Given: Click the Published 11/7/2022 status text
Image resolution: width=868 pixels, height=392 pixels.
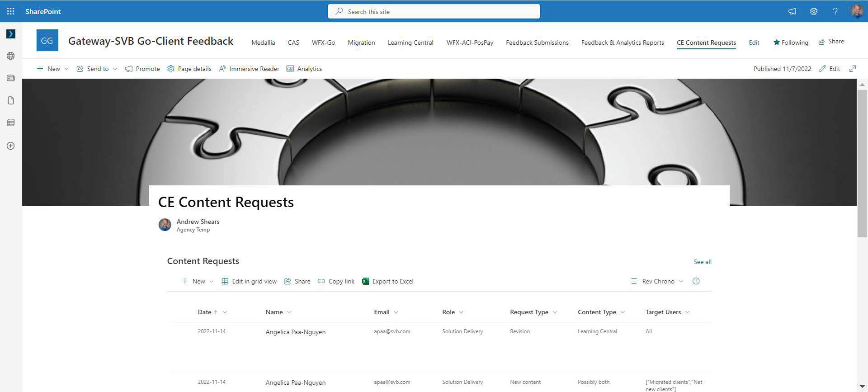Looking at the screenshot, I should click(x=782, y=69).
